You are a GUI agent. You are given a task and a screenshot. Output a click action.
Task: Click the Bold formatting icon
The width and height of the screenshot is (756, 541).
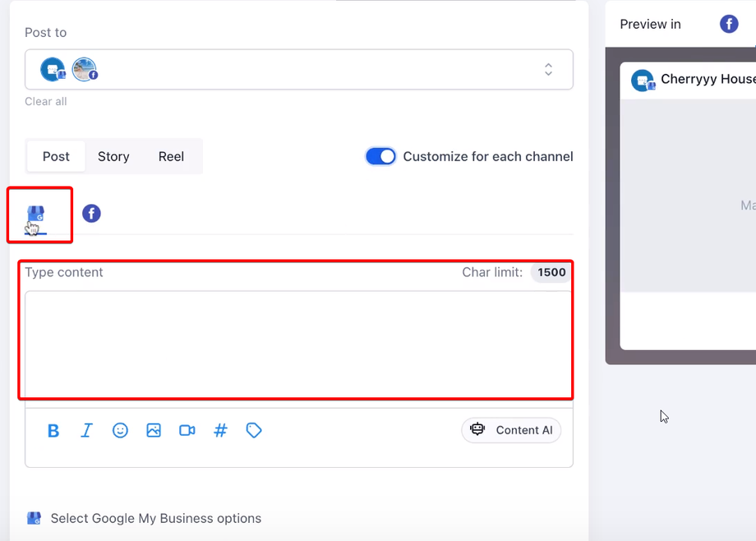53,431
